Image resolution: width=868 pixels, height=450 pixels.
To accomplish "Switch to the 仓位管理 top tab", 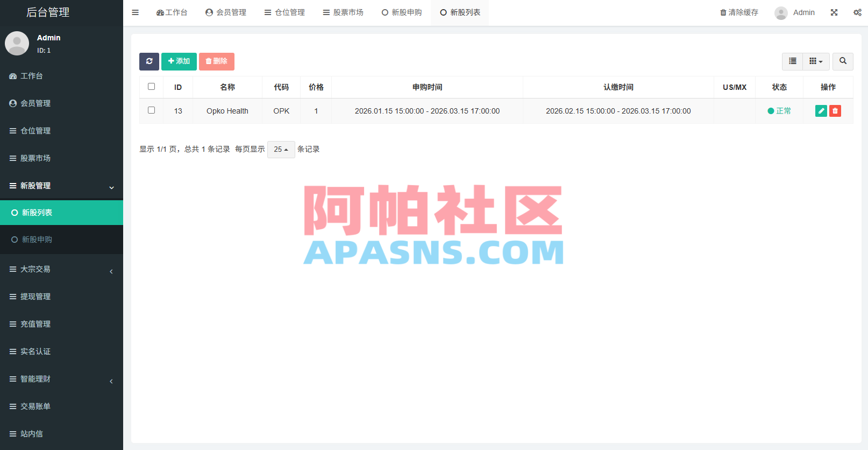I will [x=284, y=12].
